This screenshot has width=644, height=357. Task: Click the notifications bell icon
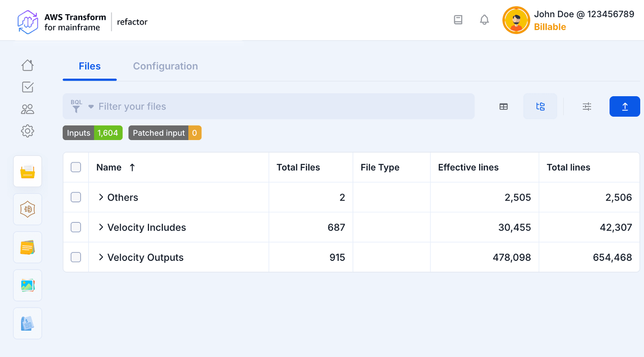point(484,20)
